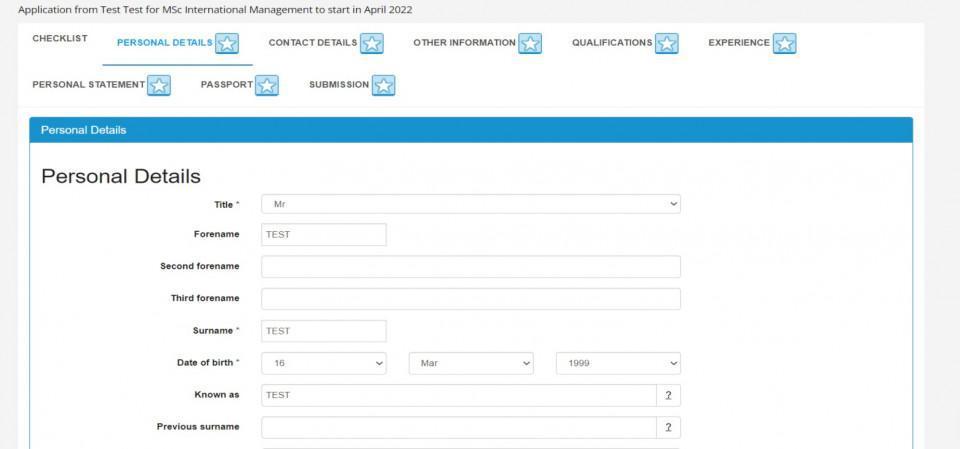Image resolution: width=960 pixels, height=449 pixels.
Task: Click the star icon beside Experience tab
Action: 785,43
